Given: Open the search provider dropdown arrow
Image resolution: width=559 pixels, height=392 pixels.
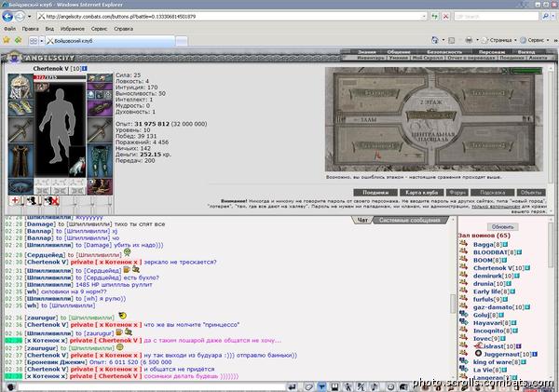Looking at the screenshot, I should pyautogui.click(x=552, y=17).
